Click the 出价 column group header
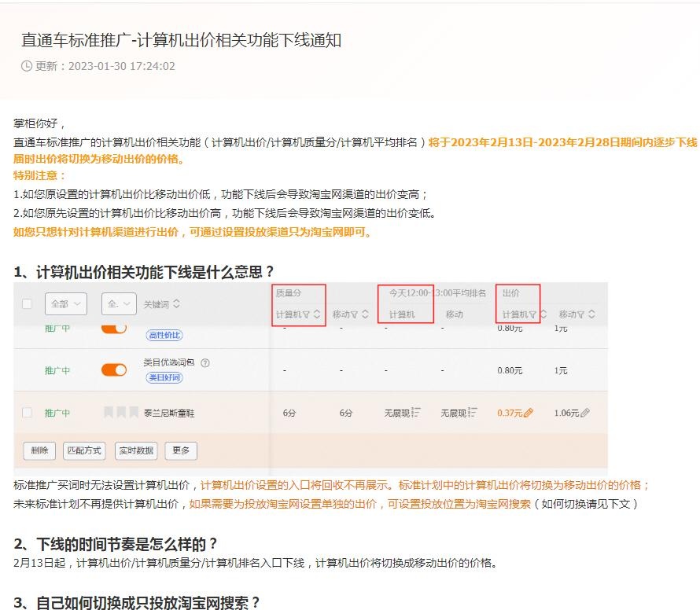700x610 pixels. pos(510,293)
